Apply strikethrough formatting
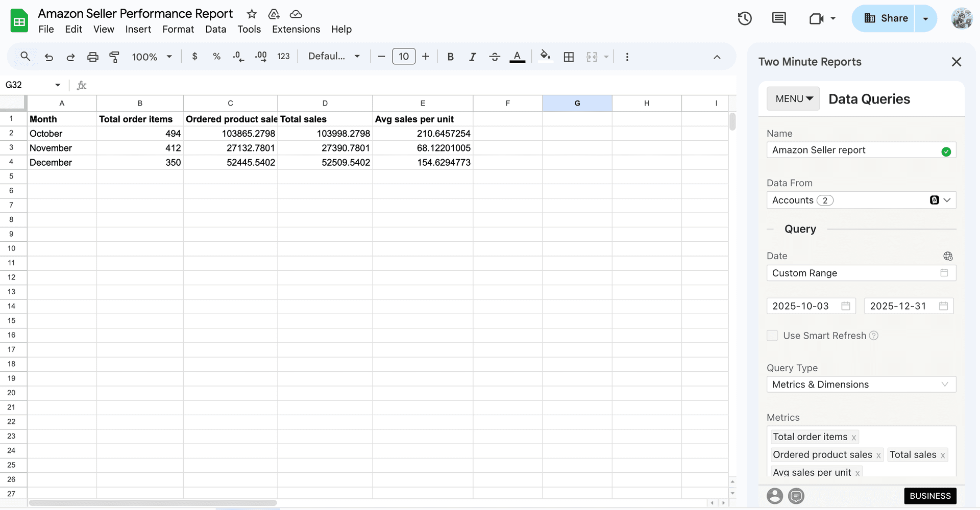980x510 pixels. pyautogui.click(x=494, y=57)
